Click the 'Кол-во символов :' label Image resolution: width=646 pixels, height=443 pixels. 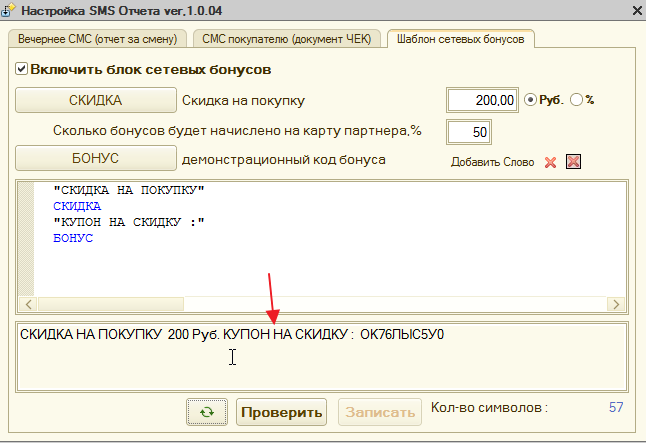489,407
